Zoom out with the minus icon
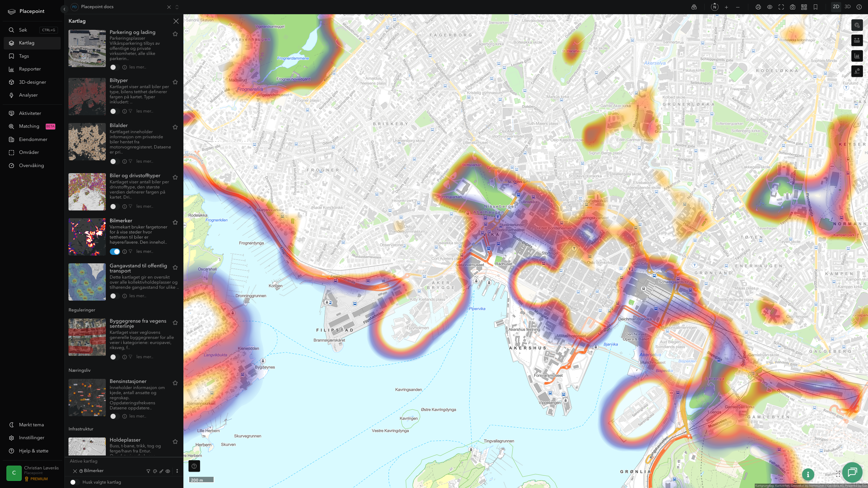 tap(738, 7)
